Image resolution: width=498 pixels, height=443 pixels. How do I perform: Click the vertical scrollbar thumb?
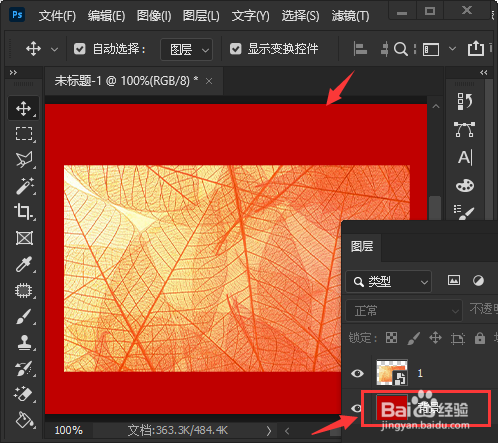point(435,208)
